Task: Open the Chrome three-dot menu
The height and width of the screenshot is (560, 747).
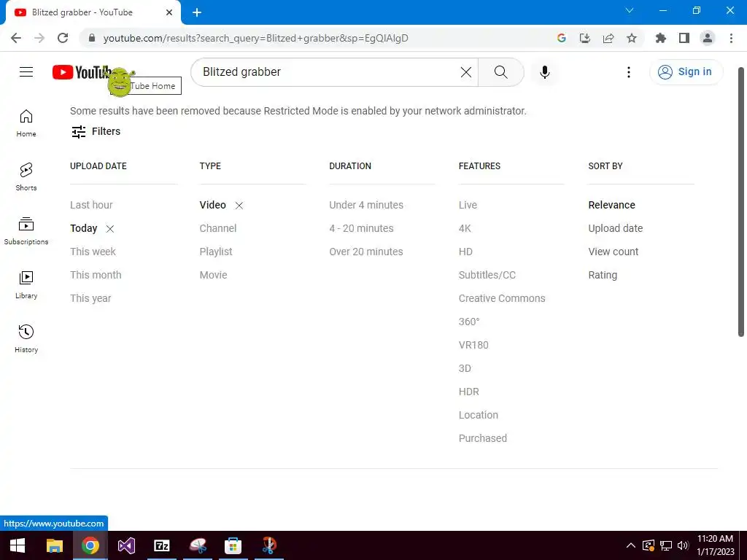Action: (731, 38)
